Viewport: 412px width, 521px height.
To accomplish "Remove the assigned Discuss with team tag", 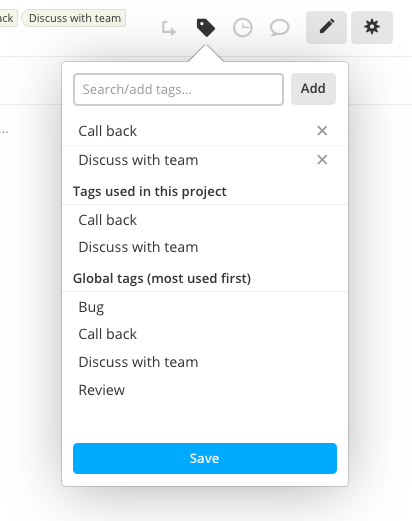I will coord(322,160).
